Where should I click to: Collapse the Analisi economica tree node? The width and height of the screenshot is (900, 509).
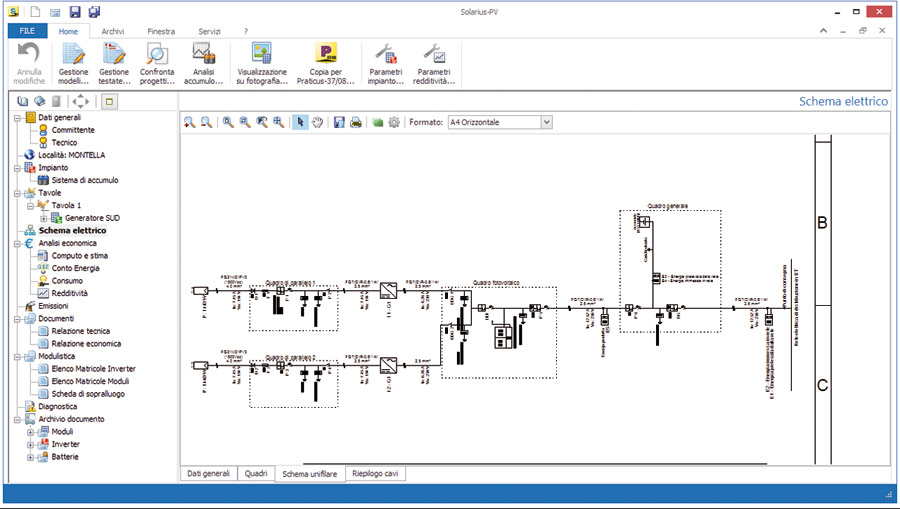point(17,243)
